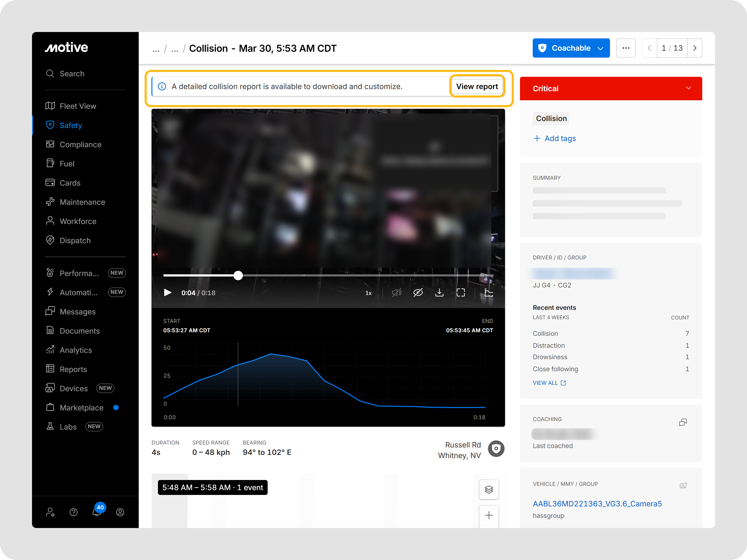Viewport: 747px width, 560px height.
Task: Open the Maintenance section
Action: pyautogui.click(x=82, y=202)
